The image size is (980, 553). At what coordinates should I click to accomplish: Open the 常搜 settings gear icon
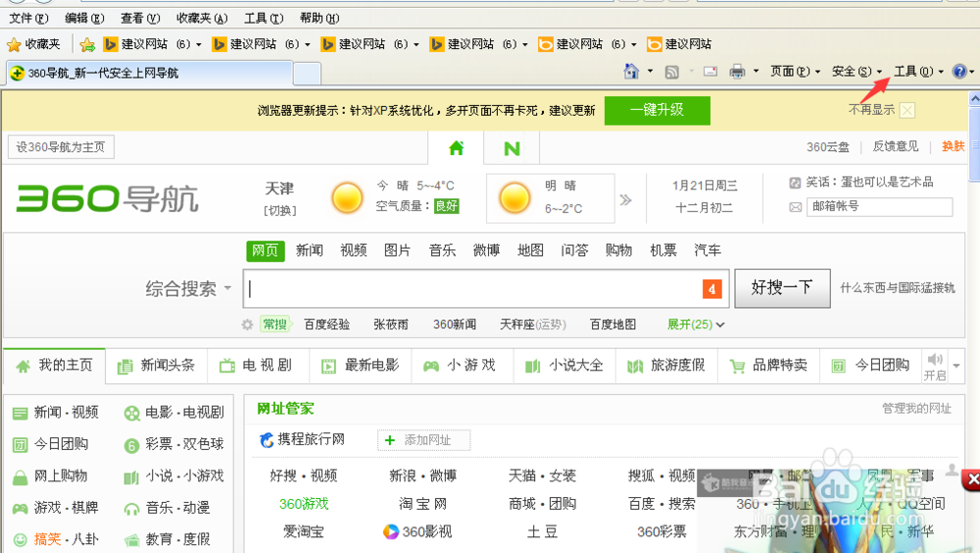click(248, 325)
